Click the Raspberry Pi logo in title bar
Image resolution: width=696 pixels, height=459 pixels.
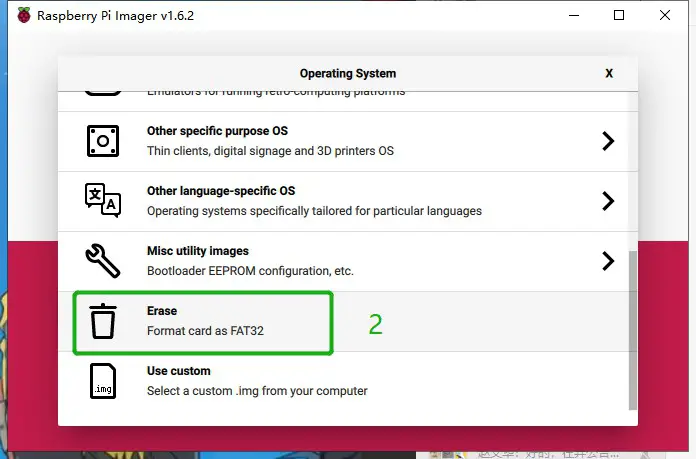point(24,16)
